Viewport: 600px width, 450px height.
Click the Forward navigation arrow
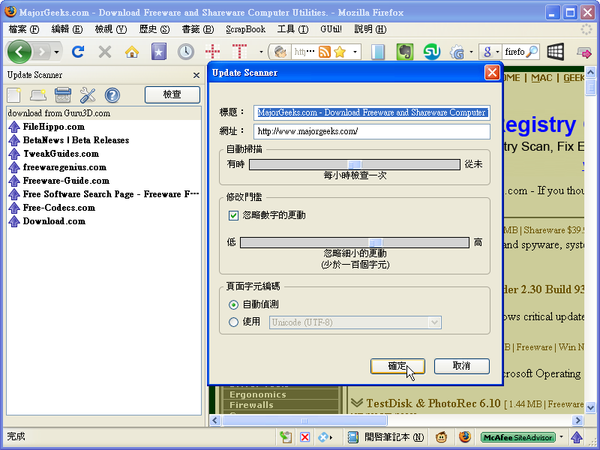coord(42,52)
